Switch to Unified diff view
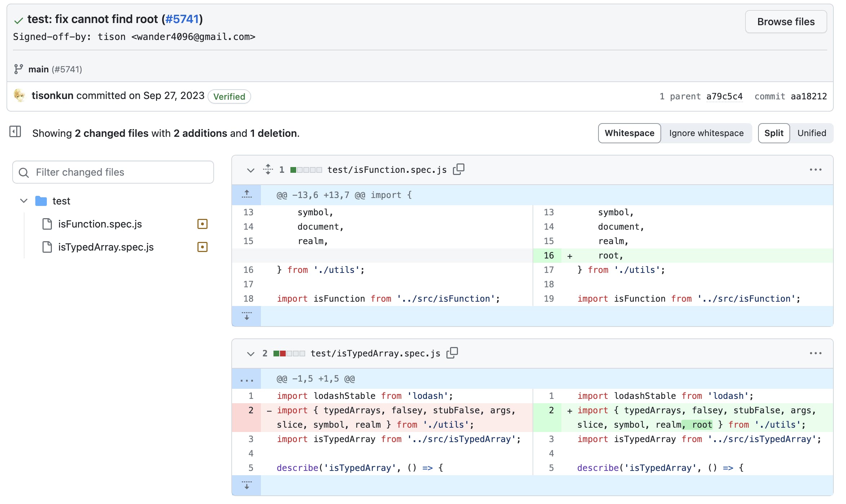 (812, 133)
